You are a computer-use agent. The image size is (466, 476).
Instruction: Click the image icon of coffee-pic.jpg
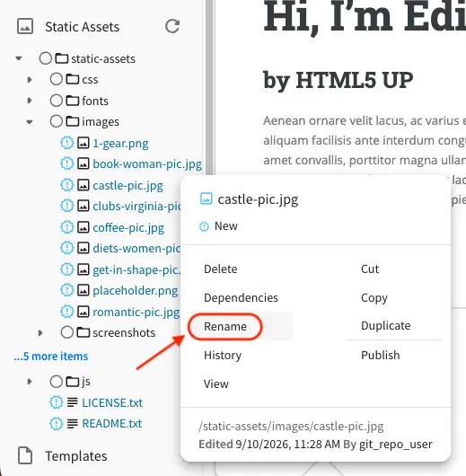point(84,227)
